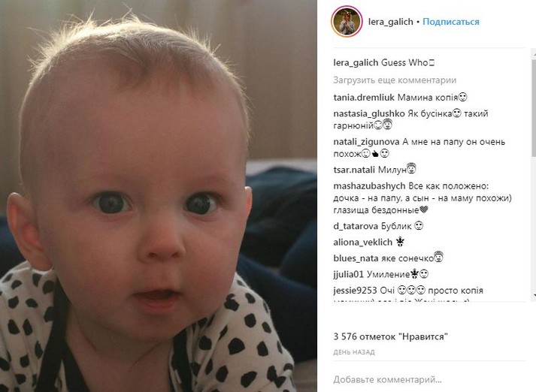Load more comments via Загрузить еще комментарии

395,80
